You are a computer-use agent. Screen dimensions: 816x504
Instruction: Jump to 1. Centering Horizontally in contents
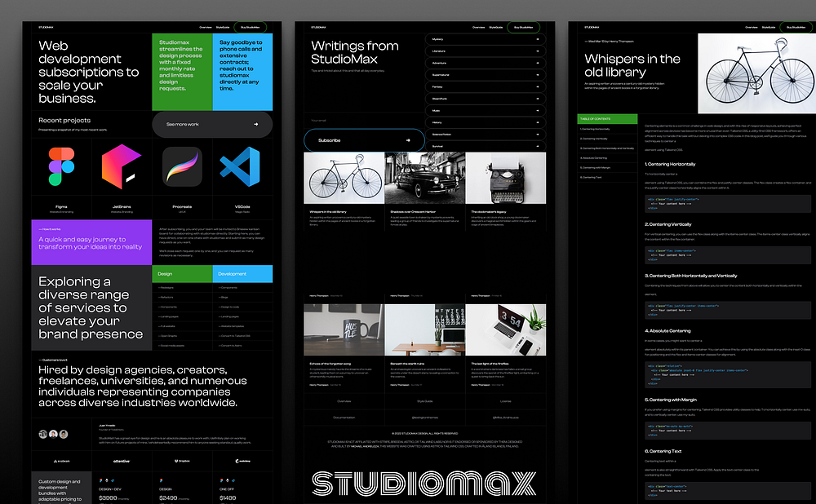pyautogui.click(x=596, y=129)
